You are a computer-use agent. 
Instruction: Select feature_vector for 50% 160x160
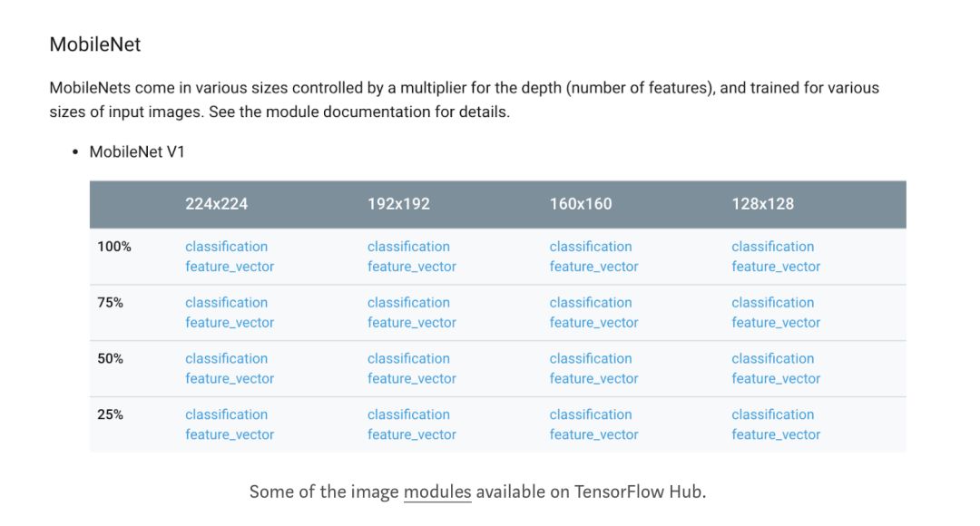[x=593, y=379]
